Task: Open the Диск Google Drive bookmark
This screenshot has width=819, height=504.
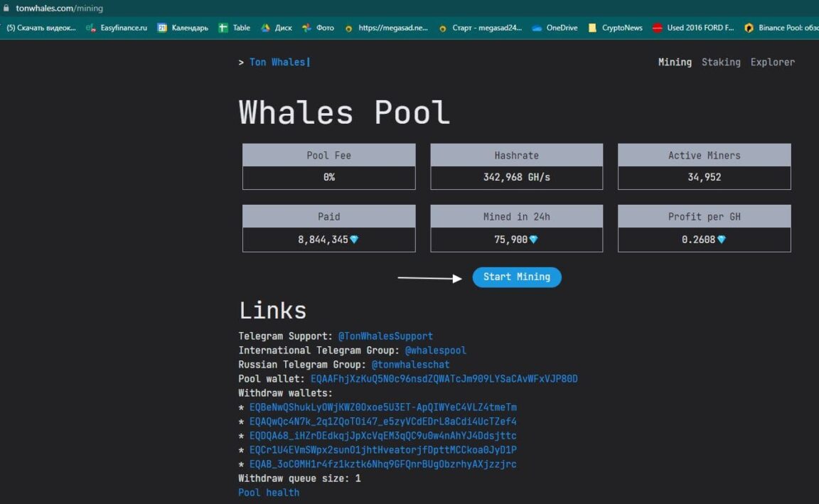Action: pos(277,28)
